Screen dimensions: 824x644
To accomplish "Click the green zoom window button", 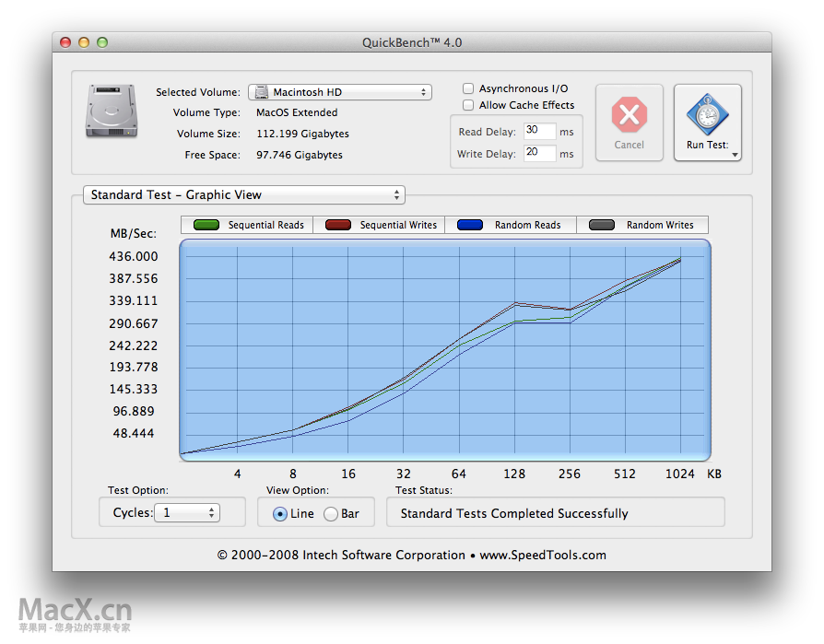I will 102,42.
